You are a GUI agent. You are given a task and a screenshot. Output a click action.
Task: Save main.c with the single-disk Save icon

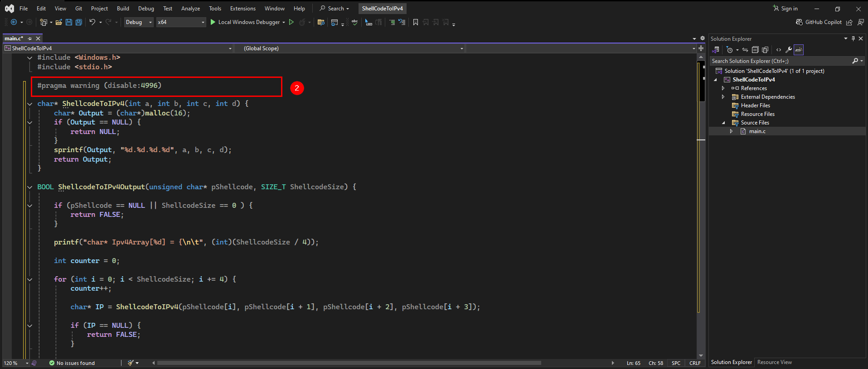69,22
